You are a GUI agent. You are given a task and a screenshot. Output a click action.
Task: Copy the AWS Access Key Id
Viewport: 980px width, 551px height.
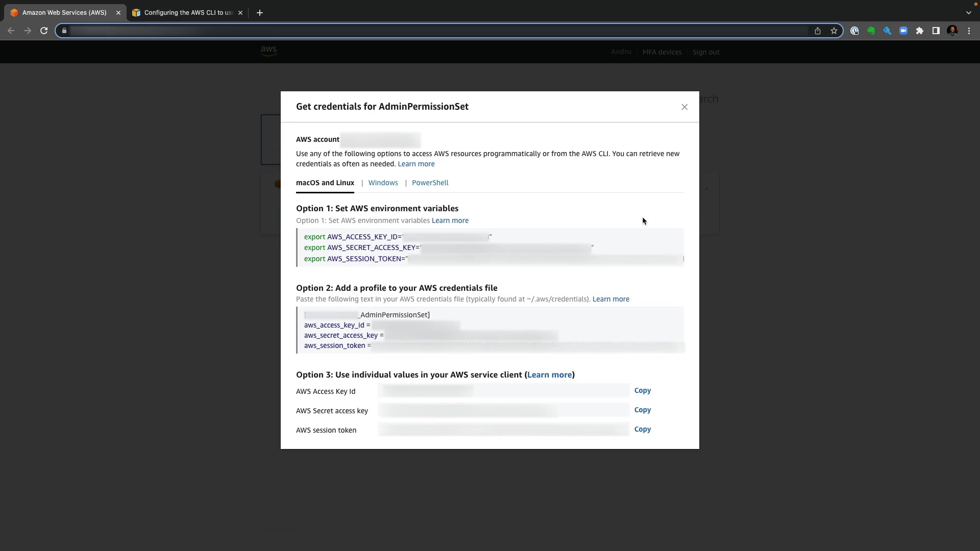tap(642, 390)
